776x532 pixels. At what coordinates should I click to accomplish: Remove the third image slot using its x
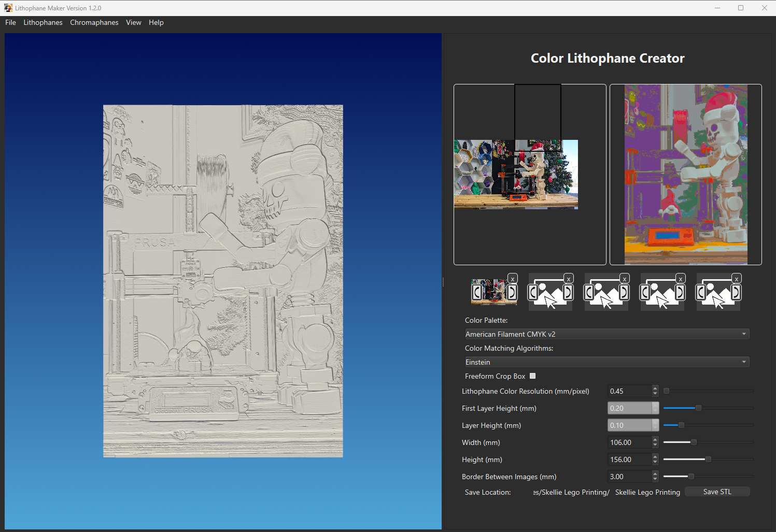coord(625,279)
